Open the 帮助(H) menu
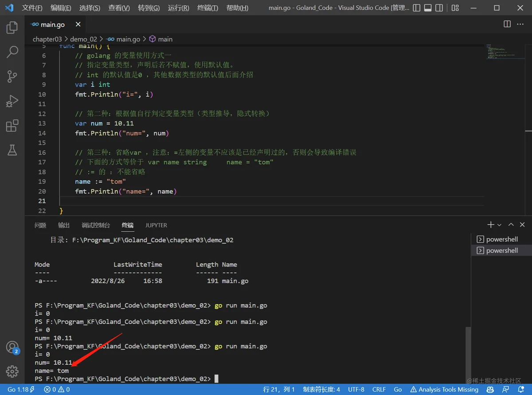Screen dimensions: 532x395 point(237,8)
